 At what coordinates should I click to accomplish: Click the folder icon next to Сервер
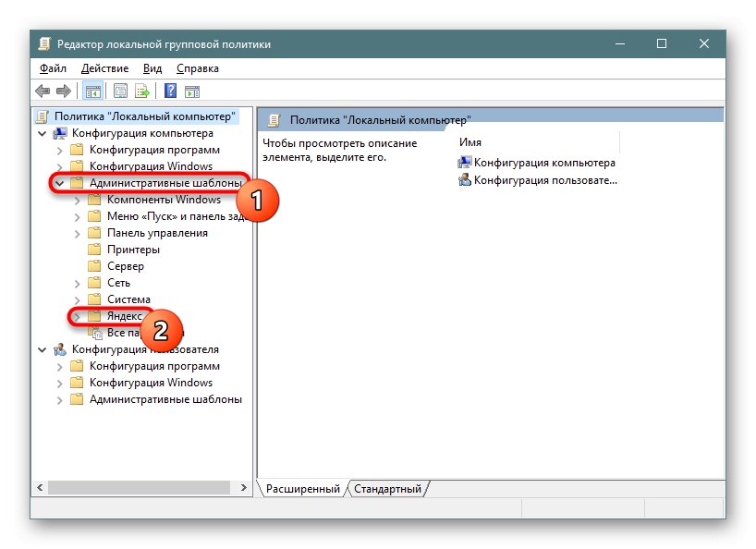(94, 265)
